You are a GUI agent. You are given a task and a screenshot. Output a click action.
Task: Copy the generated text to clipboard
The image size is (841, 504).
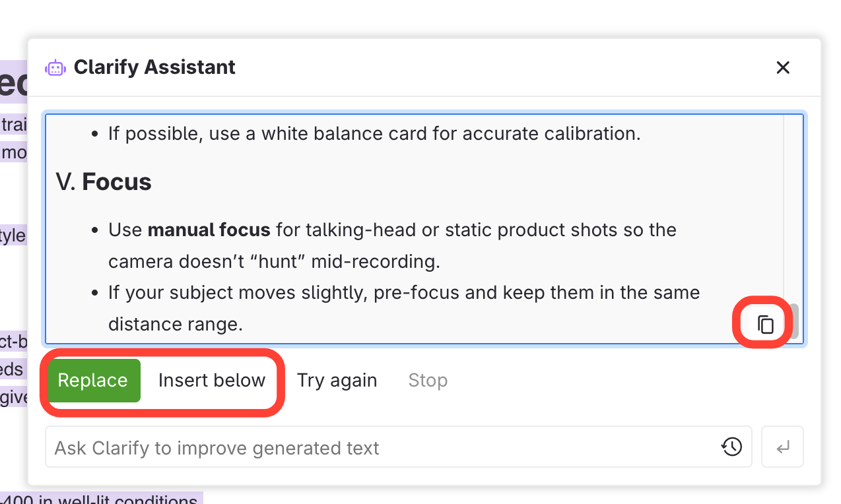(x=765, y=324)
